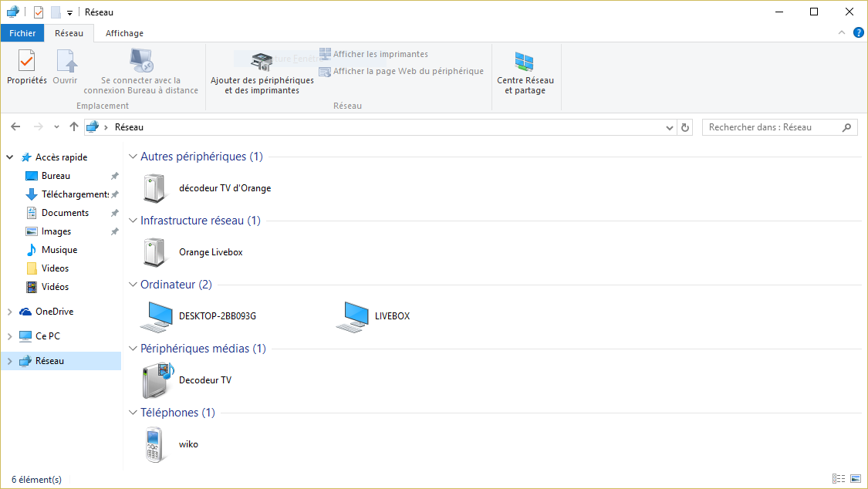868x489 pixels.
Task: Go back with the left arrow
Action: click(15, 126)
